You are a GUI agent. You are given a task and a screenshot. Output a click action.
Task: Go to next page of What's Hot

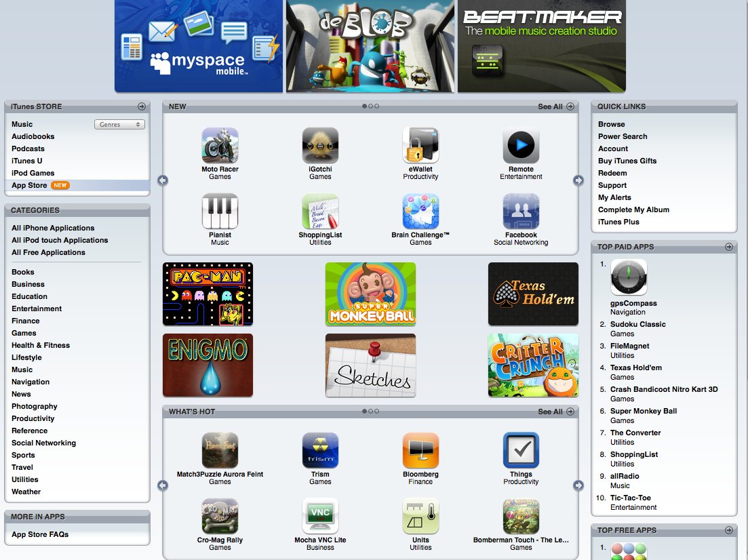pyautogui.click(x=578, y=485)
